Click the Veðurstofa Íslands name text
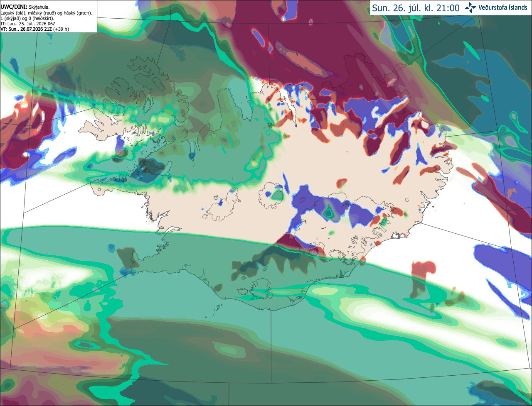Image resolution: width=532 pixels, height=406 pixels. coord(502,7)
